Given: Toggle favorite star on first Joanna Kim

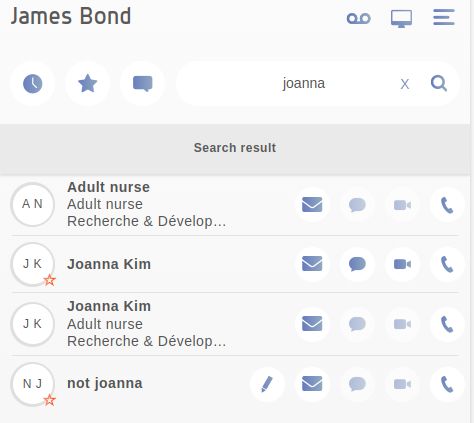Looking at the screenshot, I should click(x=50, y=280).
